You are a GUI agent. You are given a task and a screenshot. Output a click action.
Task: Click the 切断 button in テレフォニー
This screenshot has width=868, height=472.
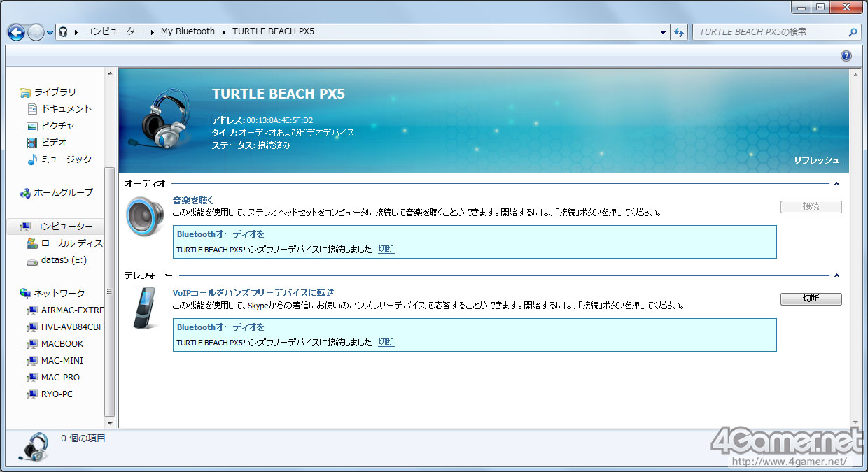pos(811,299)
